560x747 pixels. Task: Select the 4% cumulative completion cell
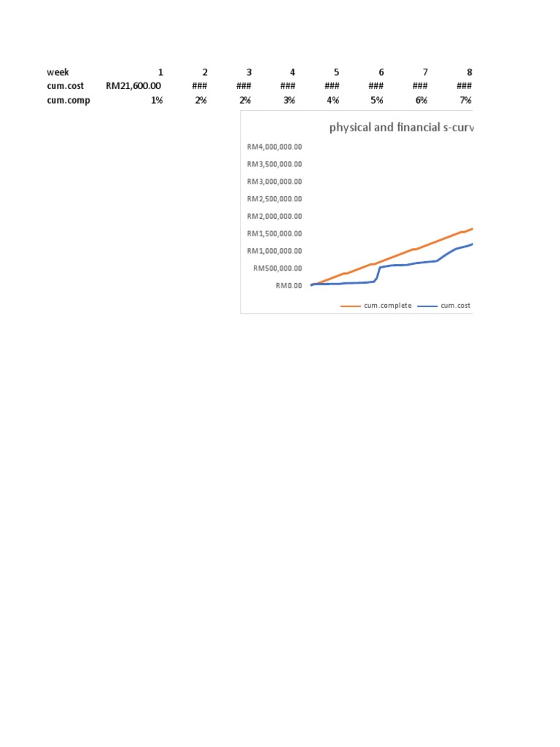[x=333, y=100]
